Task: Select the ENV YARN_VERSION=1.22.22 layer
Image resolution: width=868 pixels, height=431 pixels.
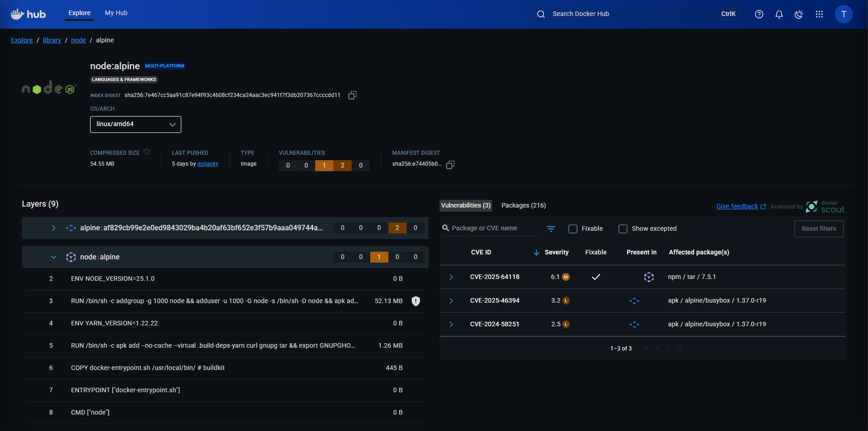Action: pyautogui.click(x=225, y=323)
